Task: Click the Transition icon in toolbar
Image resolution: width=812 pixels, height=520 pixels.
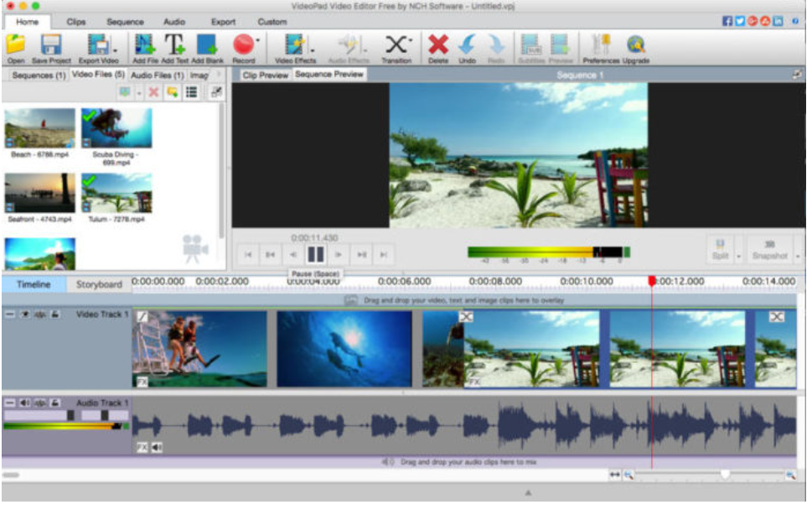Action: click(396, 44)
